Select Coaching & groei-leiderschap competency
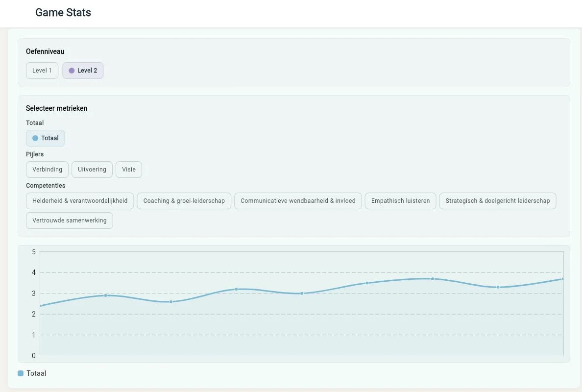Viewport: 582px width, 392px height. pos(184,201)
